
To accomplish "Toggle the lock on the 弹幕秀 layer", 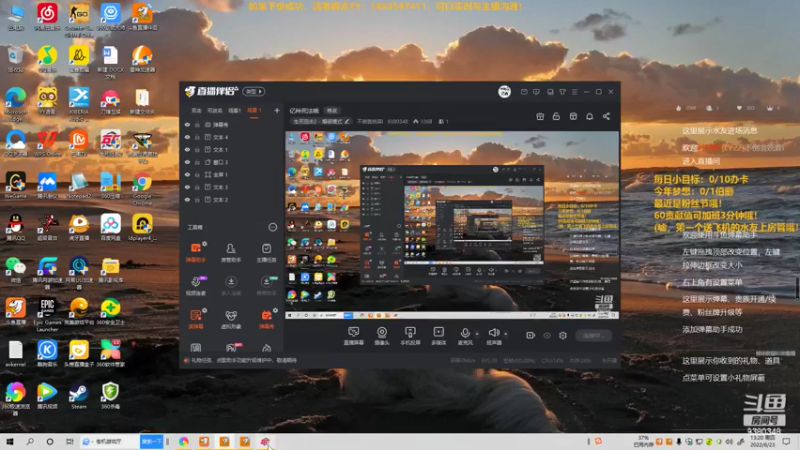I will [x=197, y=124].
